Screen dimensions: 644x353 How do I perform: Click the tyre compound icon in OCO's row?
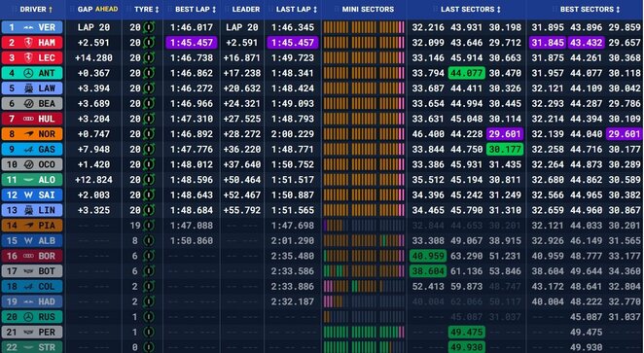click(149, 164)
